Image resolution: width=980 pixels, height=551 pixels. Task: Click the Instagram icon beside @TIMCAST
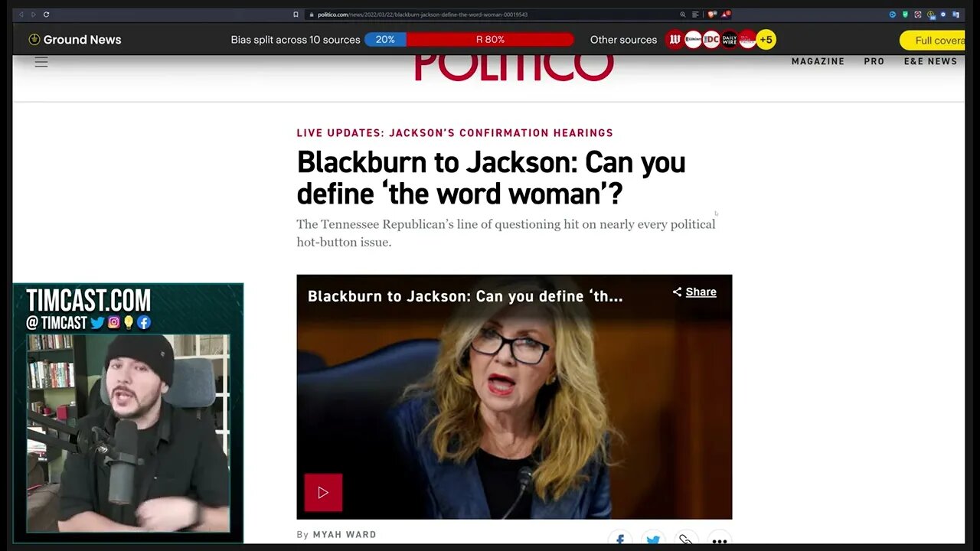coord(114,322)
